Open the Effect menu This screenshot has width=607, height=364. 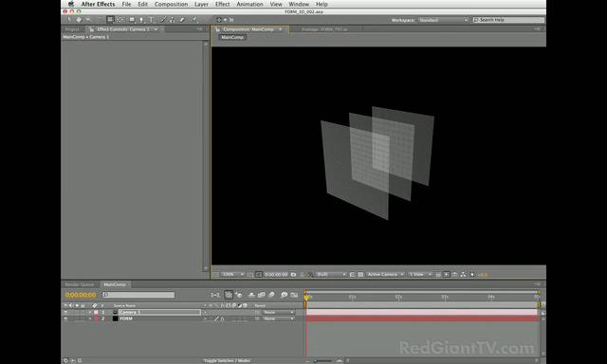(x=223, y=4)
